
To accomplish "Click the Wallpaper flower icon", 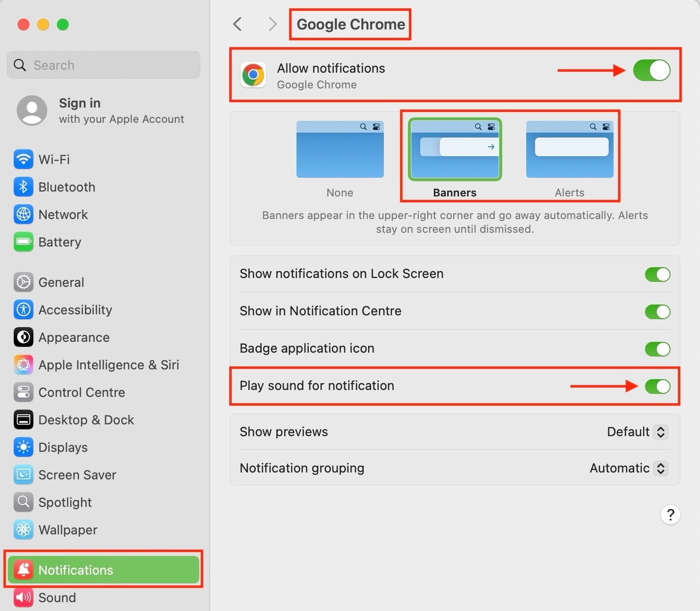I will pyautogui.click(x=23, y=530).
